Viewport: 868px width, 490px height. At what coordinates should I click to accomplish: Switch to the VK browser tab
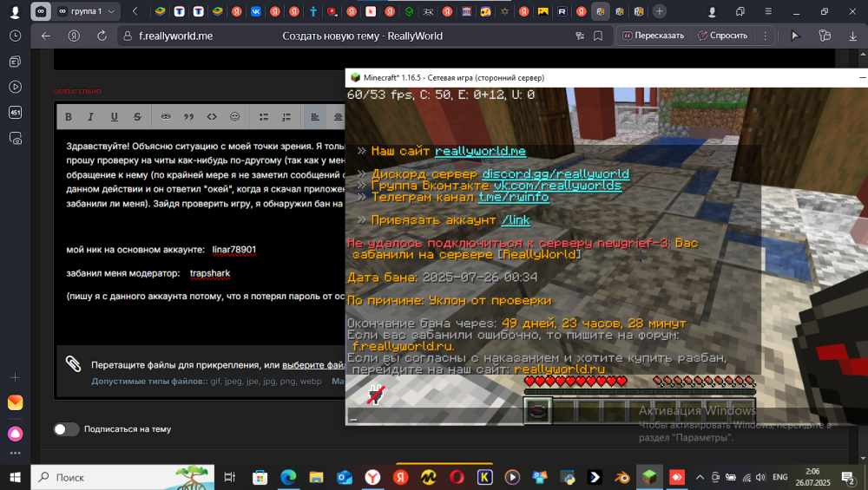point(256,11)
